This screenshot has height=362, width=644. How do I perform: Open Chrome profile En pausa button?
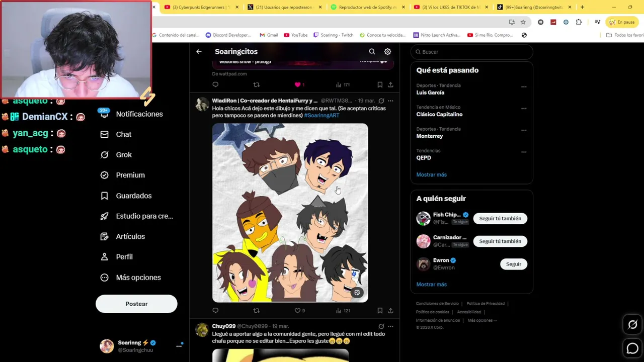[x=622, y=22]
